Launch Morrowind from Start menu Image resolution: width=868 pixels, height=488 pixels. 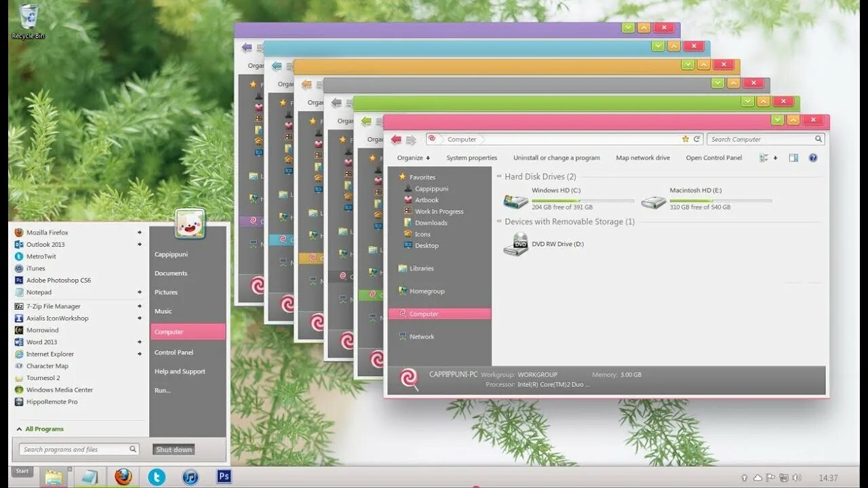click(x=42, y=330)
